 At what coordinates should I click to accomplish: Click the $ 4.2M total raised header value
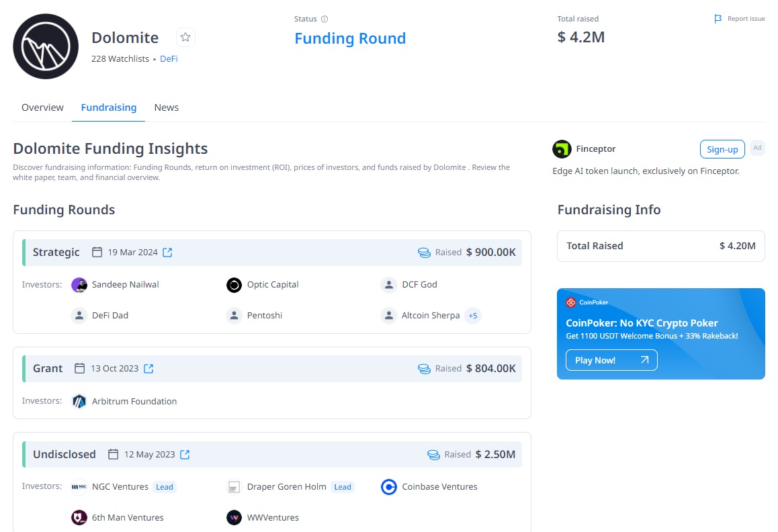point(581,37)
